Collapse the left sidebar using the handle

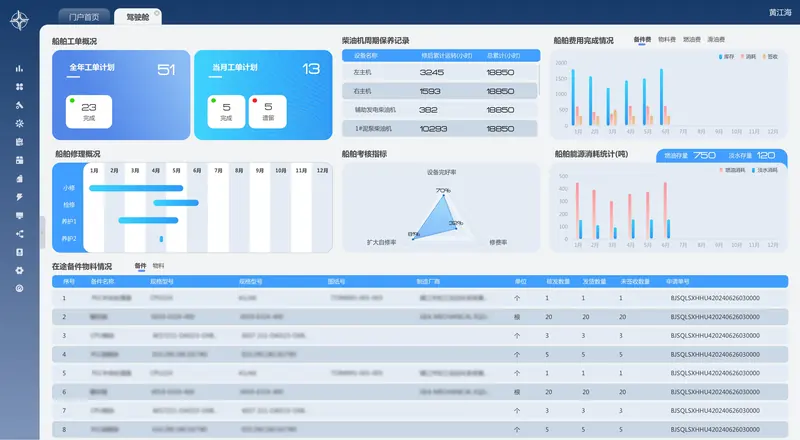coord(42,232)
